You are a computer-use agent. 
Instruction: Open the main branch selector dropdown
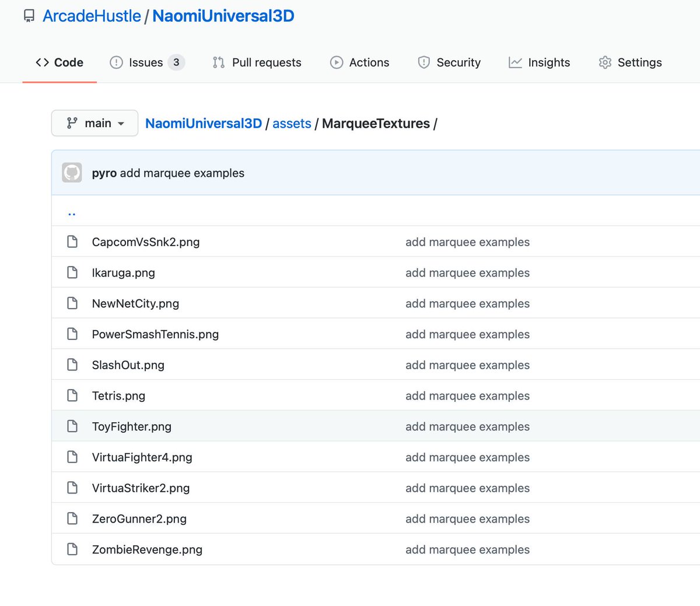coord(95,123)
